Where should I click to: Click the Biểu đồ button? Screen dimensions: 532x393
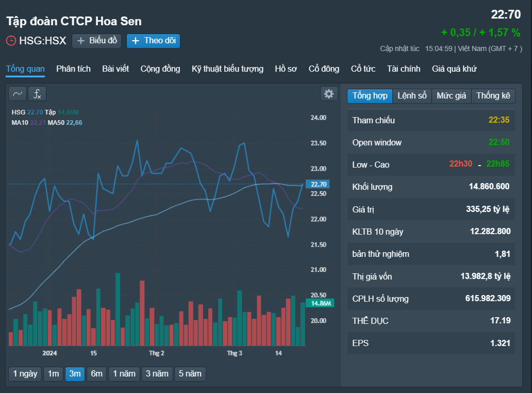tap(97, 41)
